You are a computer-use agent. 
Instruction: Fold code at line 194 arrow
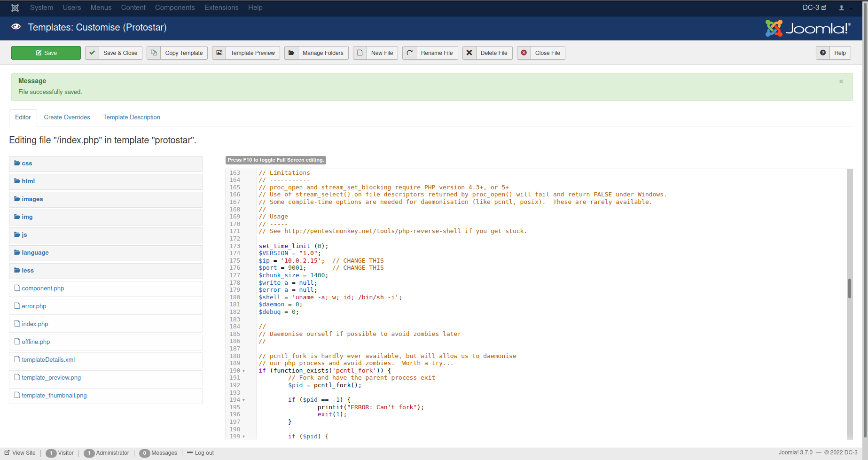coord(243,400)
